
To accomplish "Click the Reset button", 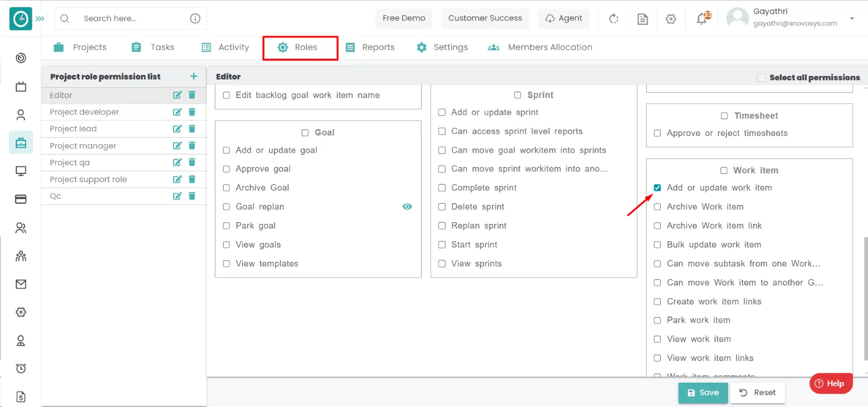I will coord(757,392).
